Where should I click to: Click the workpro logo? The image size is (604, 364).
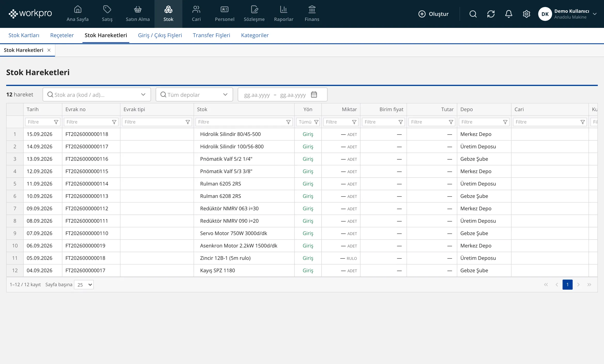[30, 13]
